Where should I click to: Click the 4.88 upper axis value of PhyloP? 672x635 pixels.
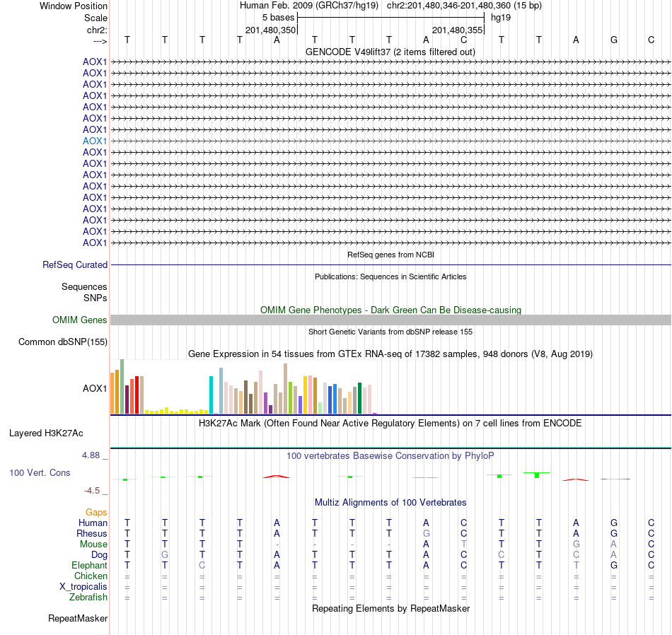click(x=91, y=455)
